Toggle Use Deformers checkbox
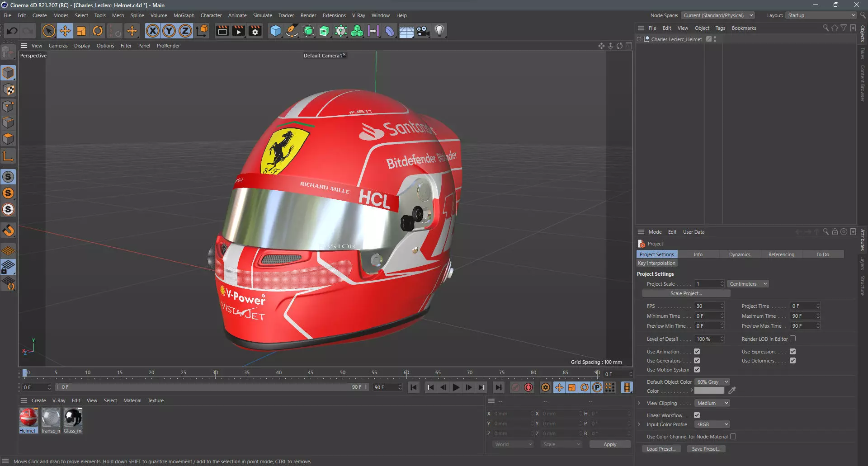The image size is (868, 466). pyautogui.click(x=793, y=361)
